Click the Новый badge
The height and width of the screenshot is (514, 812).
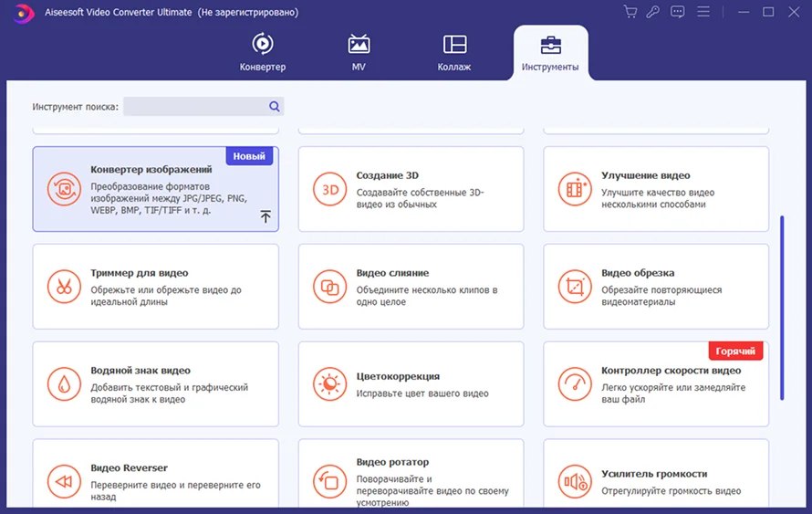tap(249, 156)
